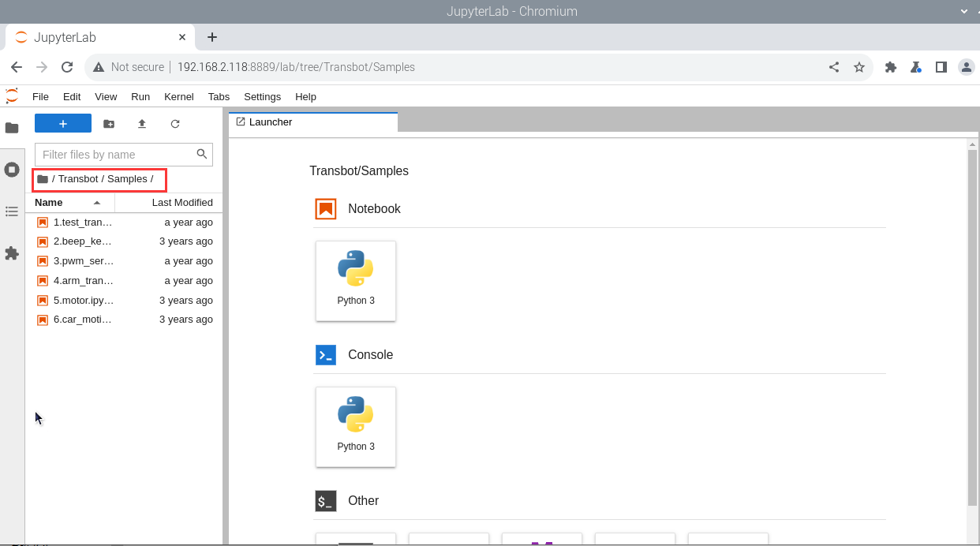This screenshot has width=980, height=546.
Task: Click the root folder icon in breadcrumb
Action: pyautogui.click(x=43, y=179)
